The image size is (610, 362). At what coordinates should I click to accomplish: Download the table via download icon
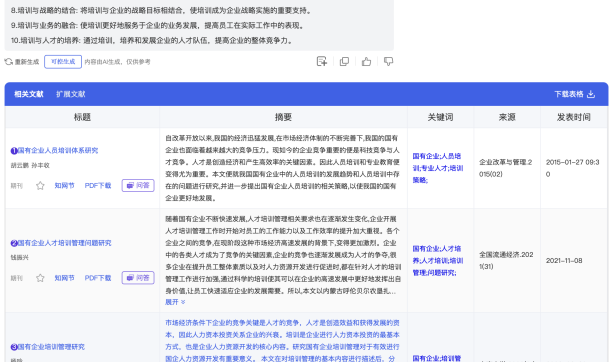point(591,94)
